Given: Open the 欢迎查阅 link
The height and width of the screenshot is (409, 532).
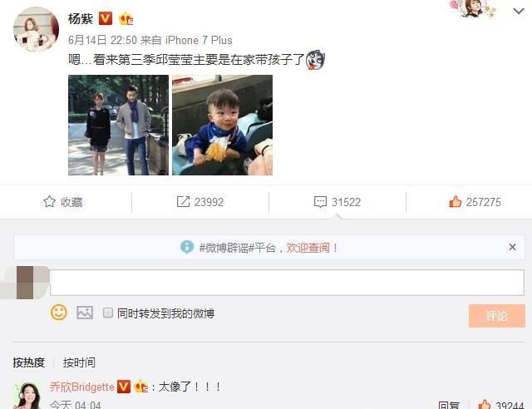Looking at the screenshot, I should [308, 248].
